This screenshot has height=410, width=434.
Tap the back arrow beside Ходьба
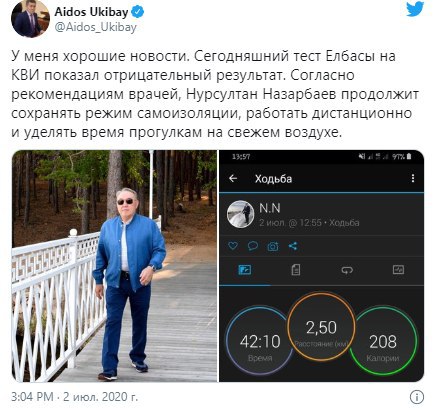point(233,179)
